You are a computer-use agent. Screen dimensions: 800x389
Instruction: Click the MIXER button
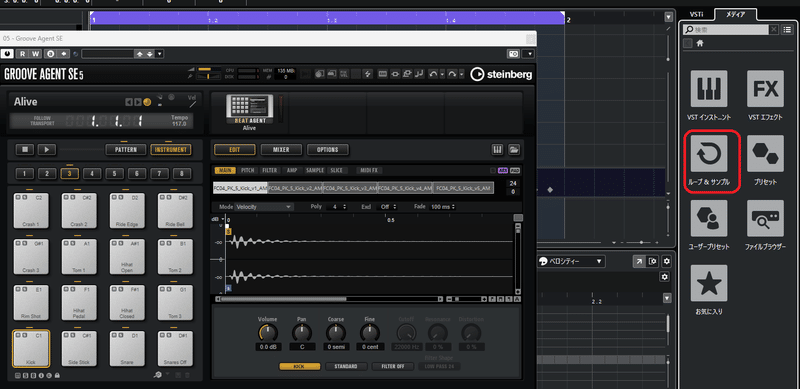[281, 150]
